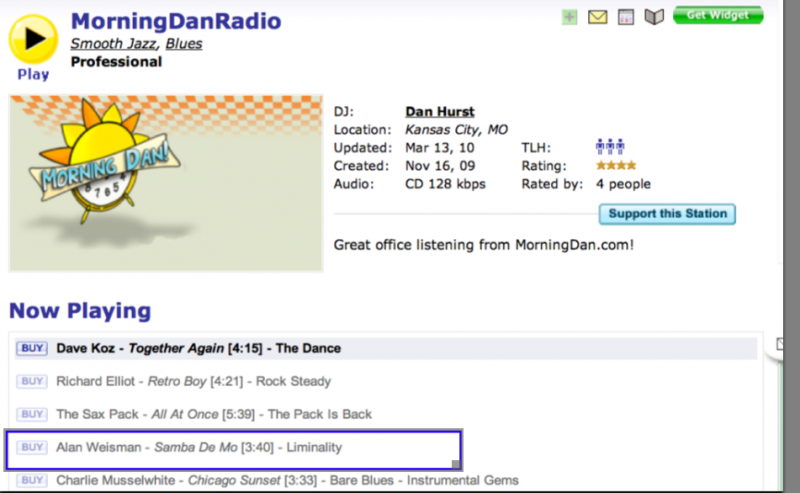
Task: Click BUY for Dave Koz Together Again
Action: coord(31,348)
